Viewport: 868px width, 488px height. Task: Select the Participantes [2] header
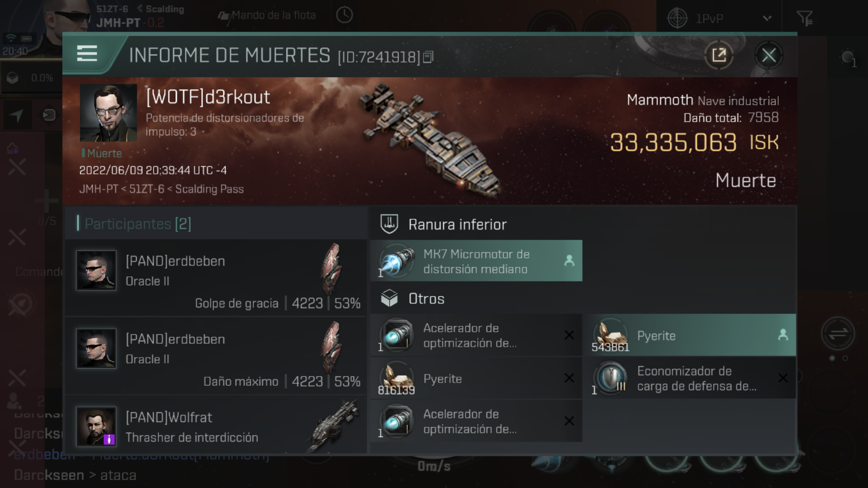click(138, 224)
